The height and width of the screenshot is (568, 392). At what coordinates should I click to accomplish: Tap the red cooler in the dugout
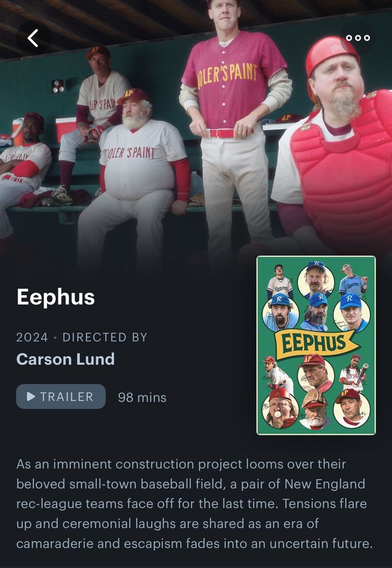pos(66,130)
